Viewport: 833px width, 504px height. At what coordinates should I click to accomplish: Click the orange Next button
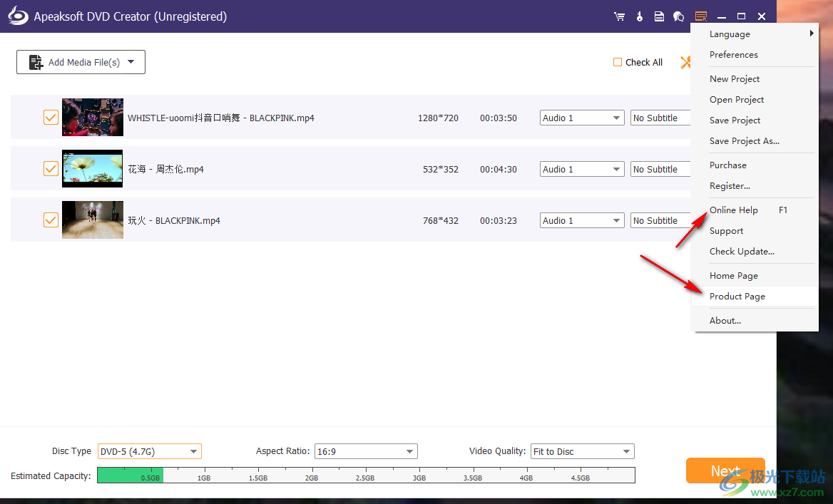[725, 470]
